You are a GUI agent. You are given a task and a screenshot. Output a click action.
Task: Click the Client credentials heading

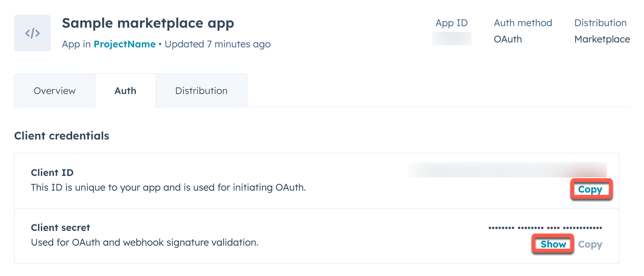(x=62, y=136)
